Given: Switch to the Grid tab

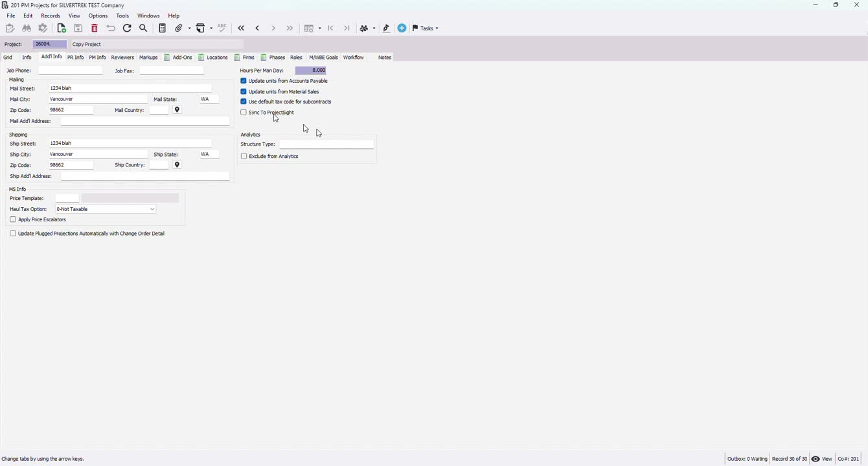Looking at the screenshot, I should 8,58.
